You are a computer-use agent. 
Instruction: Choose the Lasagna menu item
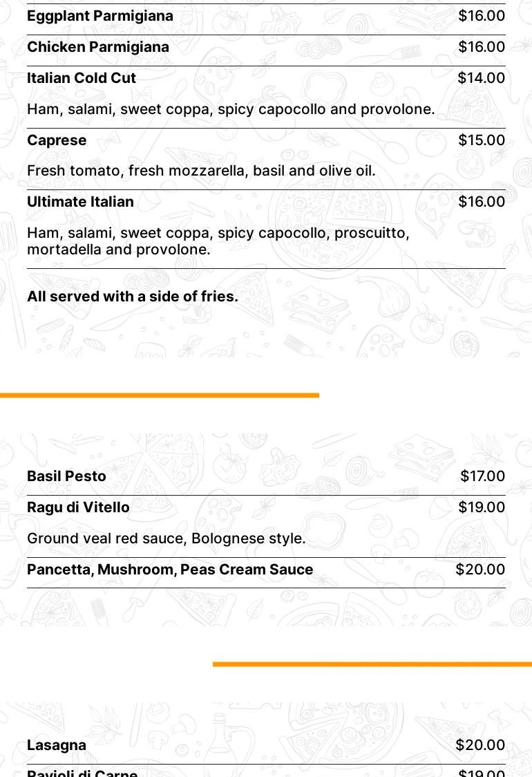coord(57,745)
